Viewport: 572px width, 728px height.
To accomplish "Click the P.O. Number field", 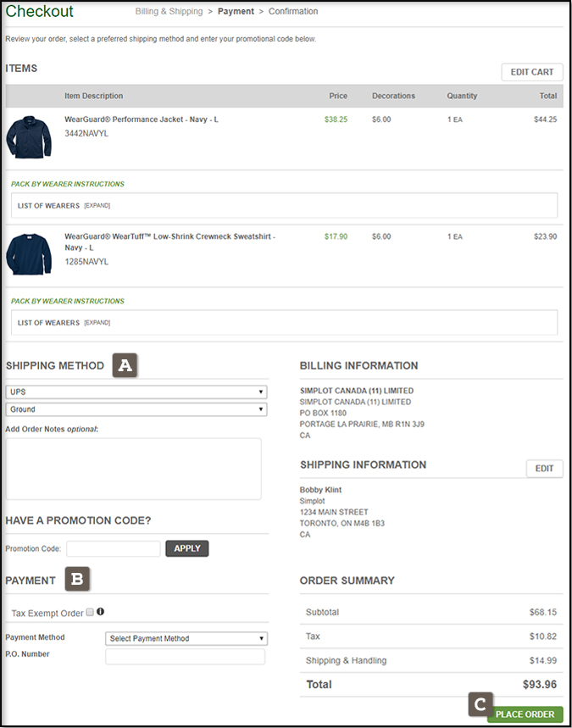I will click(185, 656).
